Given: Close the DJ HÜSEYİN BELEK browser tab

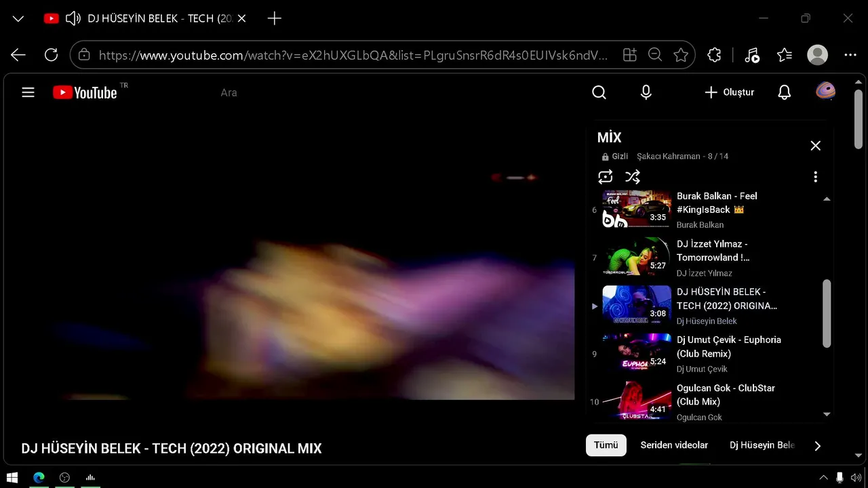Looking at the screenshot, I should coord(243,18).
